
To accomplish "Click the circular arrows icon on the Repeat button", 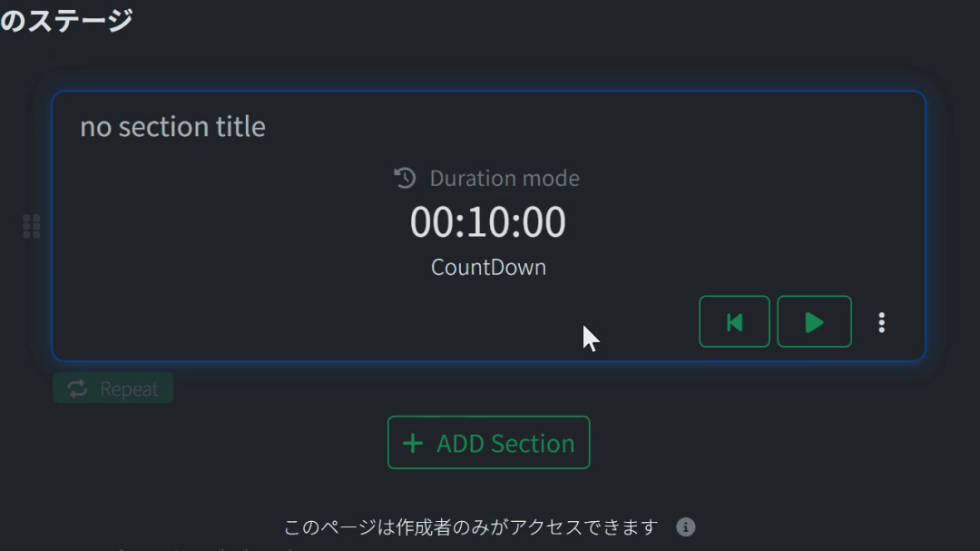I will [75, 388].
